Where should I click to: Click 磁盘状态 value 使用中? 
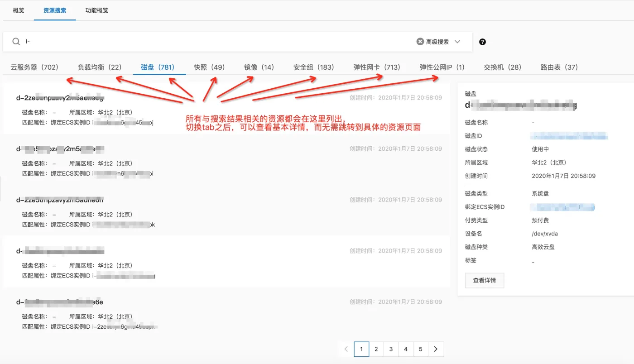pyautogui.click(x=541, y=149)
